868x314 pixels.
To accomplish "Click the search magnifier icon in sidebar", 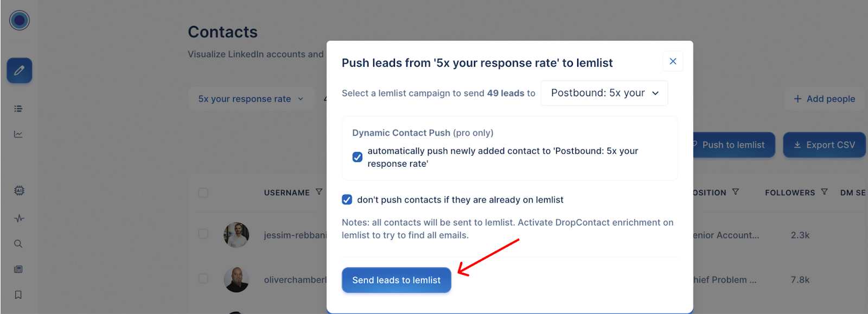I will pyautogui.click(x=18, y=244).
